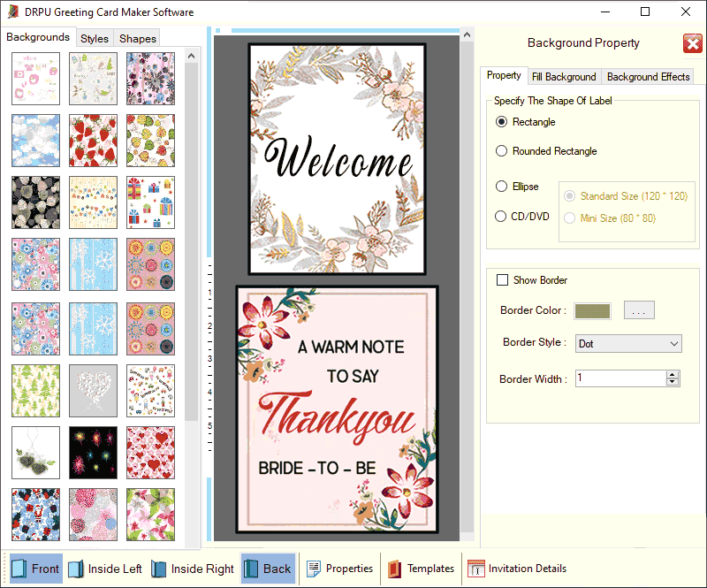Open the Properties panel
The image size is (707, 588).
(x=340, y=569)
